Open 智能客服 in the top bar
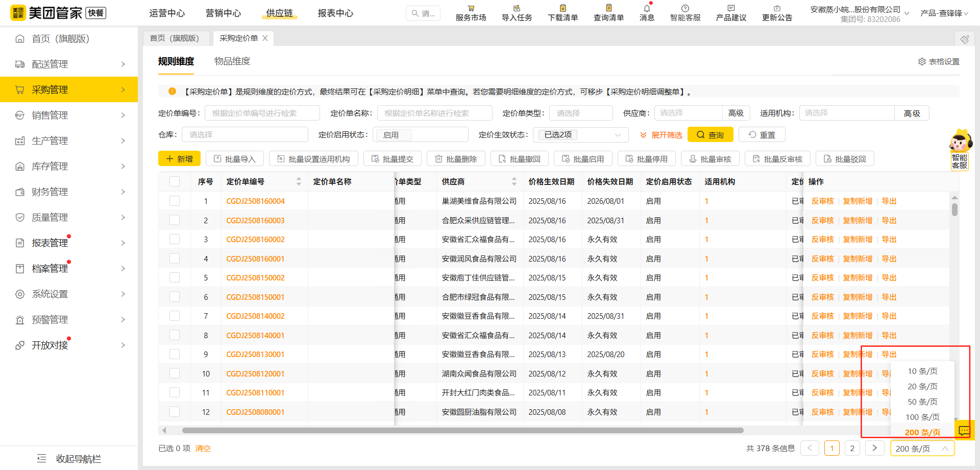This screenshot has height=470, width=980. click(685, 12)
